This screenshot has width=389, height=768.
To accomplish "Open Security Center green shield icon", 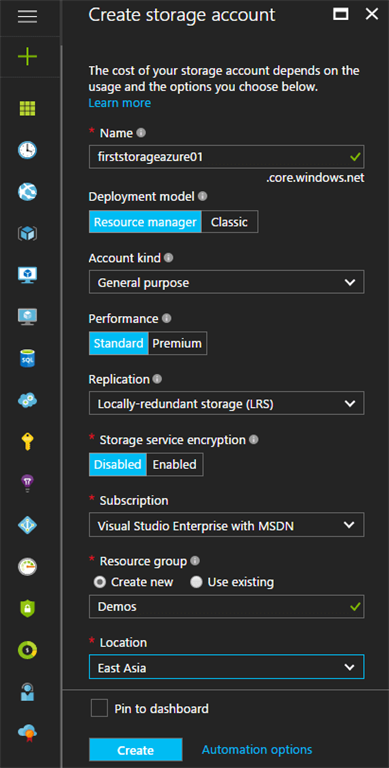I will (x=27, y=608).
